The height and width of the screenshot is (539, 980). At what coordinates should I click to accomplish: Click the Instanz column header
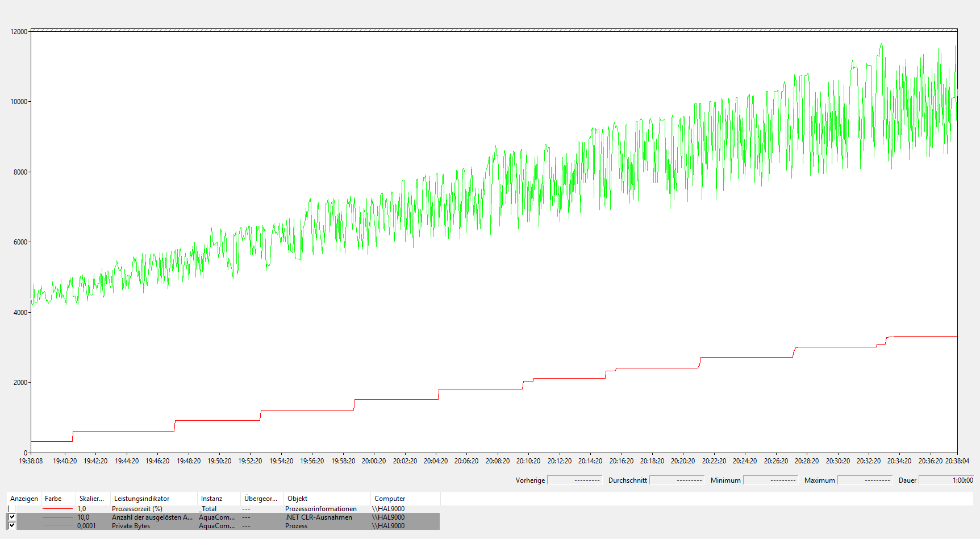click(211, 499)
